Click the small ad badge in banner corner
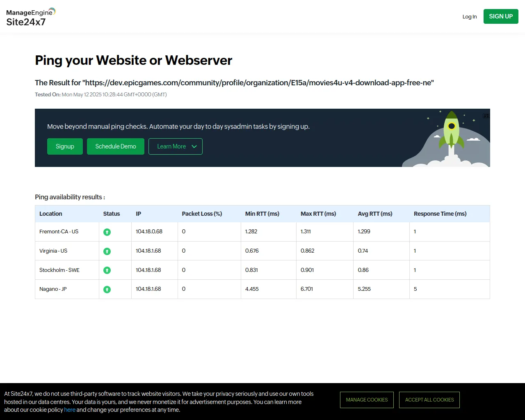525x420 pixels. point(486,116)
